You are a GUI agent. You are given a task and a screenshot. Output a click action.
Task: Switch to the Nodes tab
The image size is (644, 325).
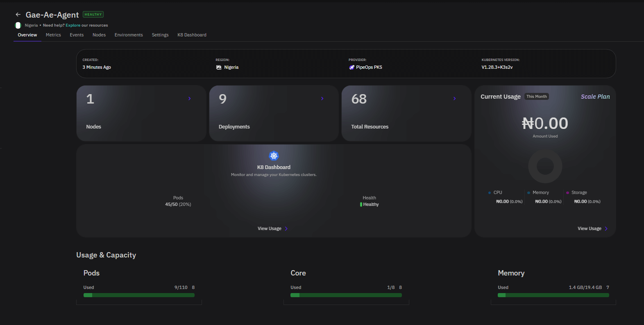(x=99, y=35)
